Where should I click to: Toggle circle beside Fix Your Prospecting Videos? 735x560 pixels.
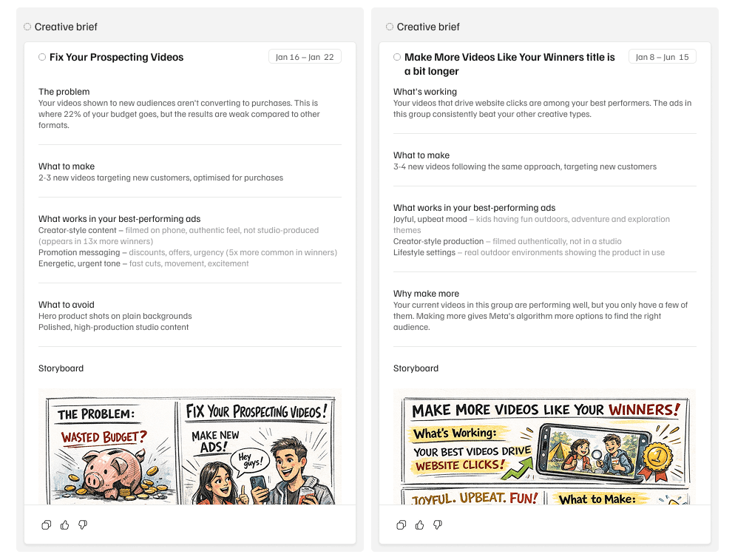click(42, 57)
